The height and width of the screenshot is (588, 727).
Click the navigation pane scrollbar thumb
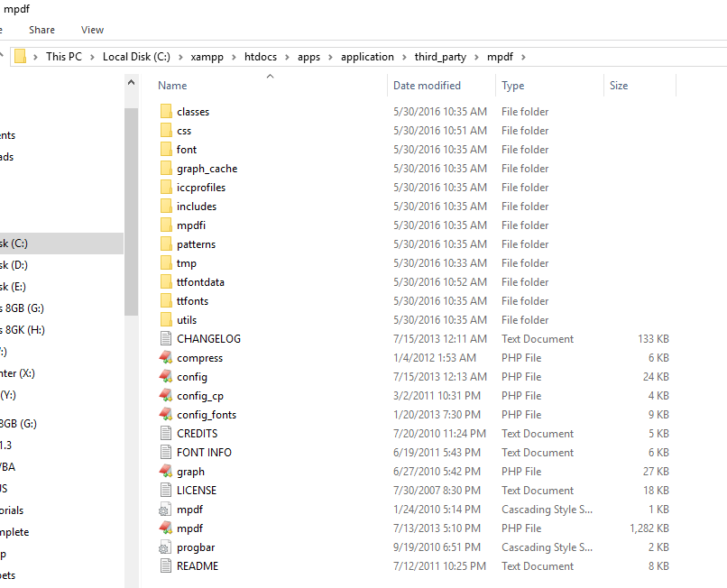[131, 211]
